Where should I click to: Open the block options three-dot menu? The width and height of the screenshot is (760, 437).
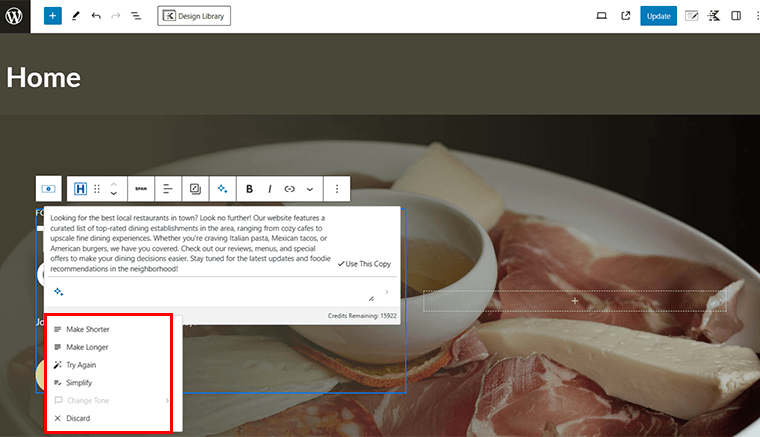tap(337, 188)
